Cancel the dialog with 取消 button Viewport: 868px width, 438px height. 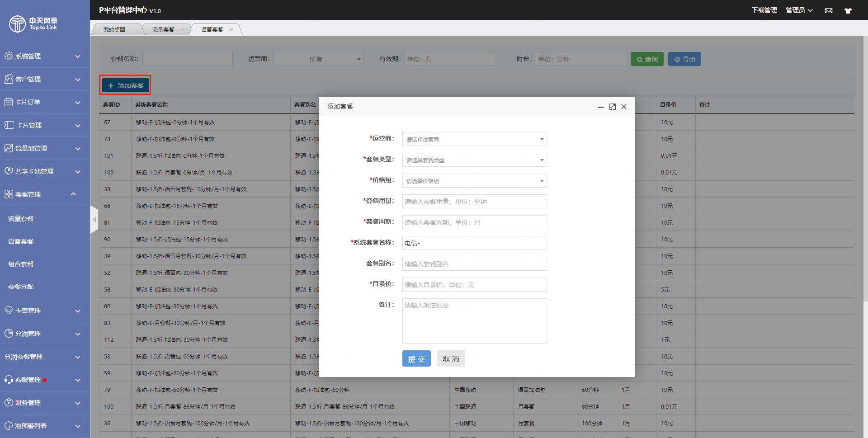pos(451,358)
